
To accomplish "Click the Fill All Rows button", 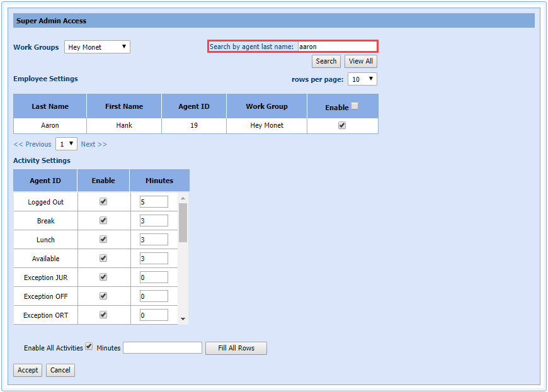I will (236, 348).
